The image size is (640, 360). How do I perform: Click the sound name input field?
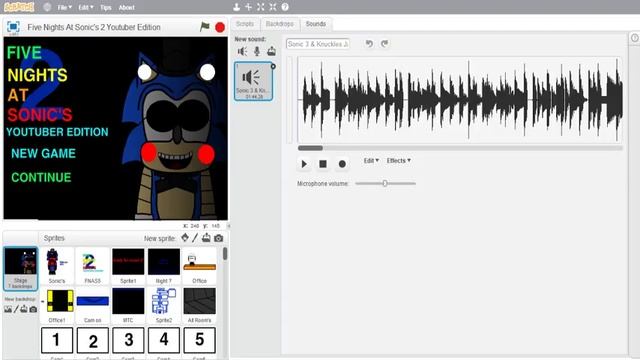pos(318,44)
